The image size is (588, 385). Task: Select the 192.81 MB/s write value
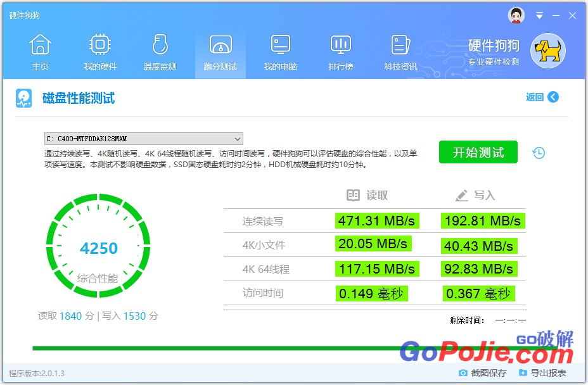point(483,221)
